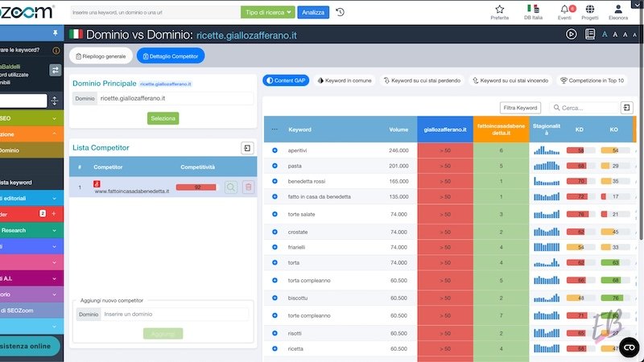Image resolution: width=644 pixels, height=362 pixels.
Task: Expand the pink sidebar section
Action: (x=54, y=262)
